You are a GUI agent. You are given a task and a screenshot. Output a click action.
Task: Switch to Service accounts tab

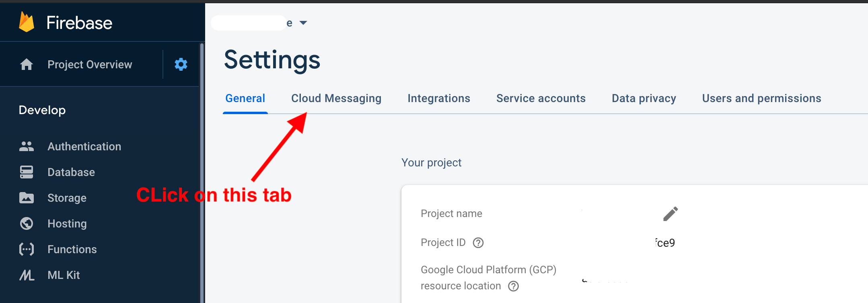click(541, 98)
